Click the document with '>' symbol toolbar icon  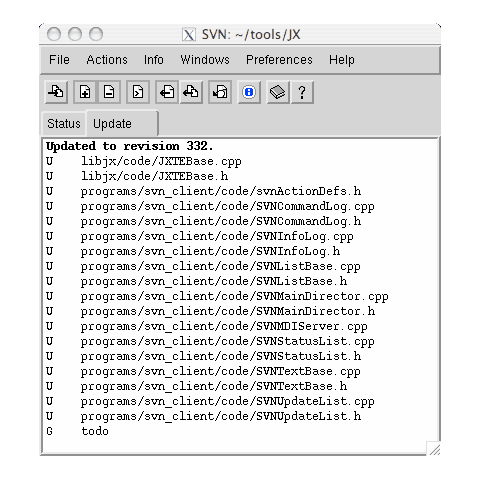pos(138,92)
